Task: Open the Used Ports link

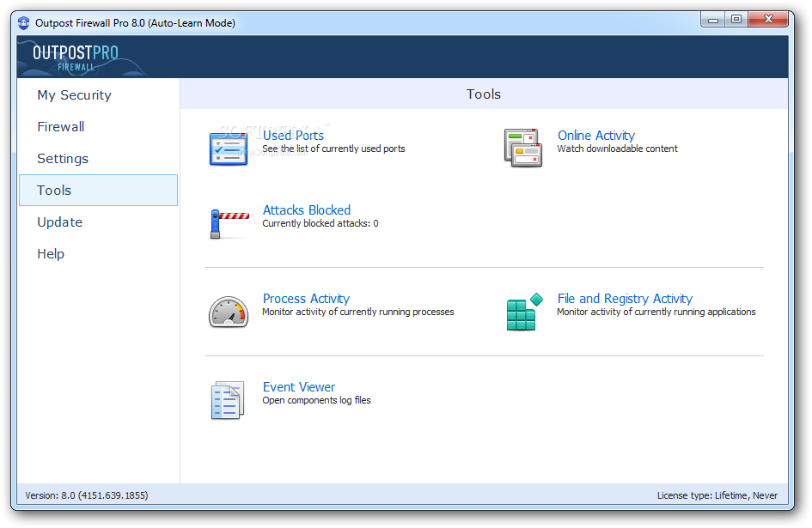Action: [293, 135]
